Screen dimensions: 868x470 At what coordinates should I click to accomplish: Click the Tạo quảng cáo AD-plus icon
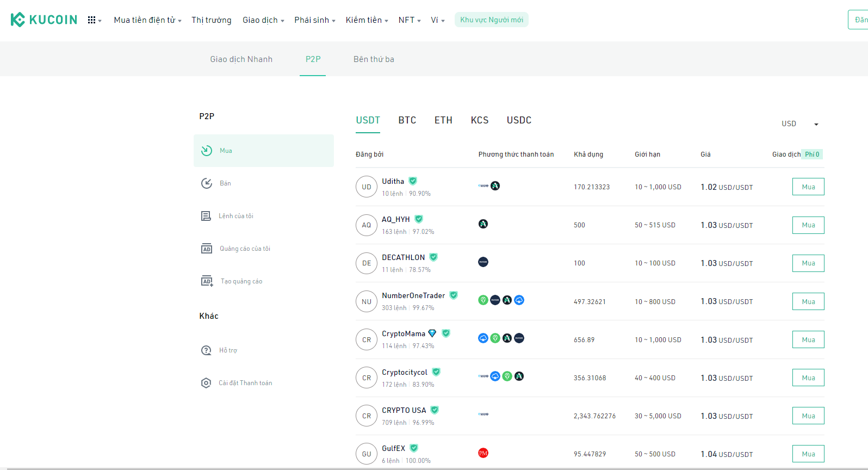(207, 281)
